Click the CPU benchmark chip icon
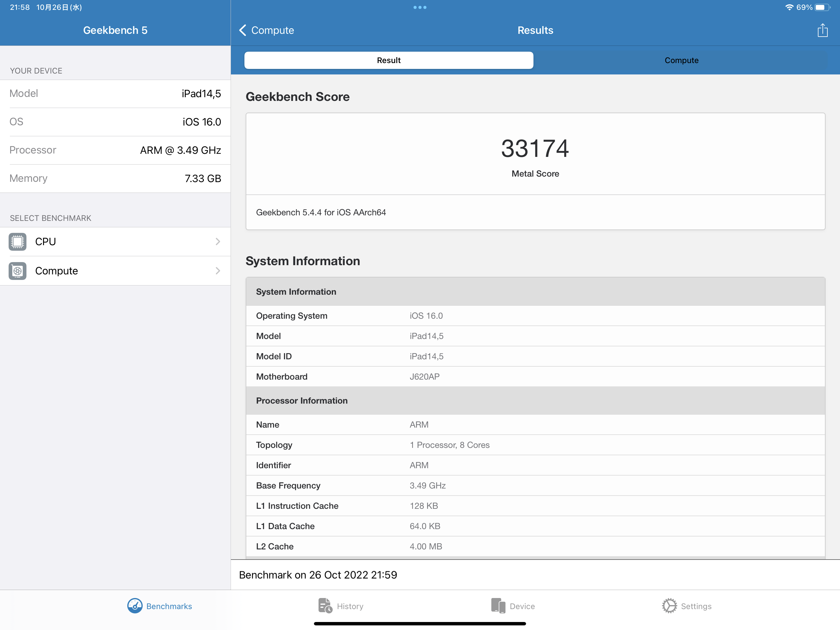This screenshot has width=840, height=630. pos(18,242)
